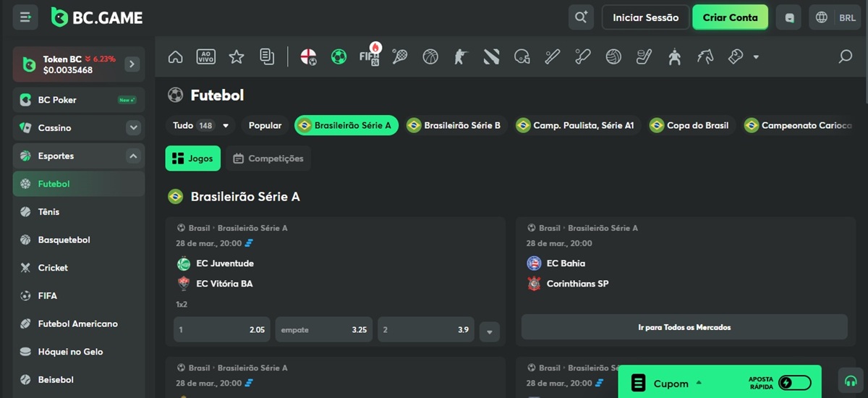868x398 pixels.
Task: Bet on home win odds 2.05
Action: click(222, 329)
